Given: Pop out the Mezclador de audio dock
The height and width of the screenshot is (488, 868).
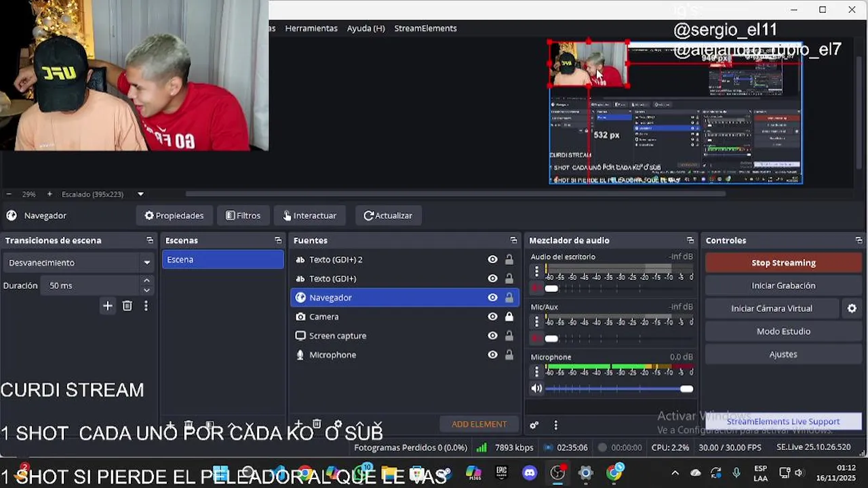Looking at the screenshot, I should coord(690,241).
